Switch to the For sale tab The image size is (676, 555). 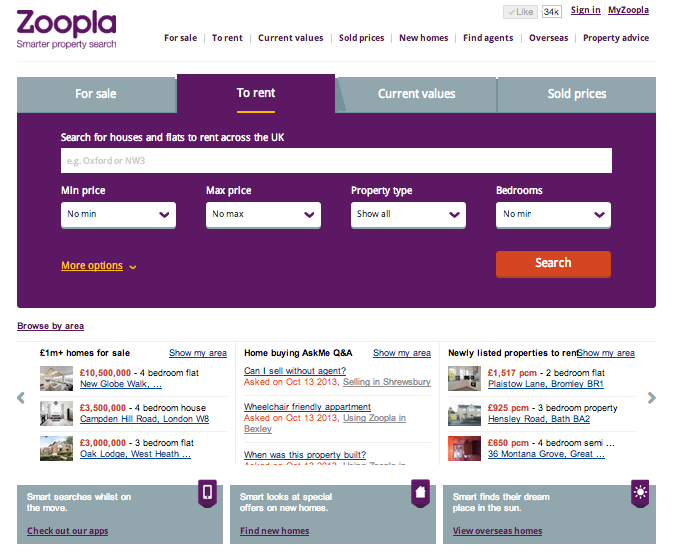(96, 94)
